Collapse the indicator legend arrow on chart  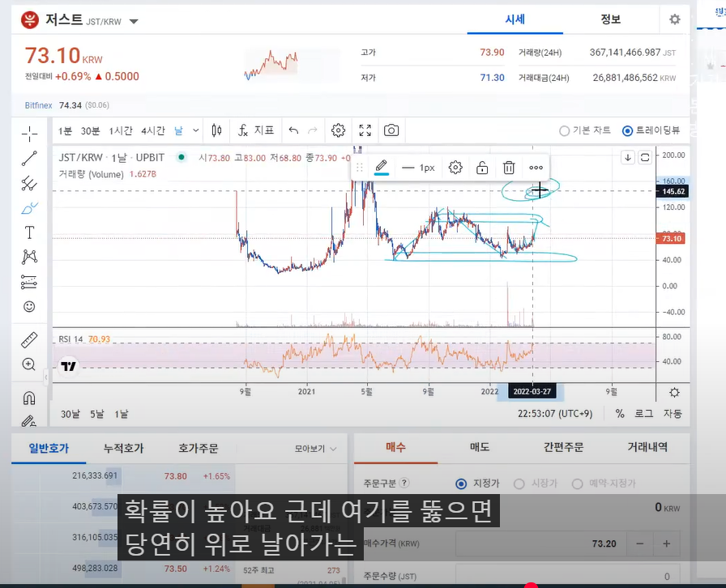(x=628, y=157)
